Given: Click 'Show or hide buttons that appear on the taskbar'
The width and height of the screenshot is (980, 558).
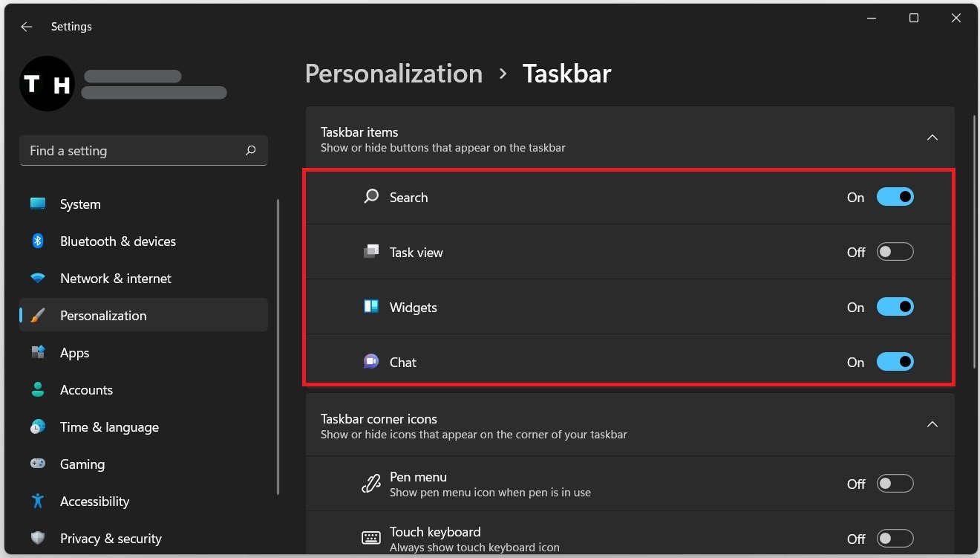Looking at the screenshot, I should point(443,148).
